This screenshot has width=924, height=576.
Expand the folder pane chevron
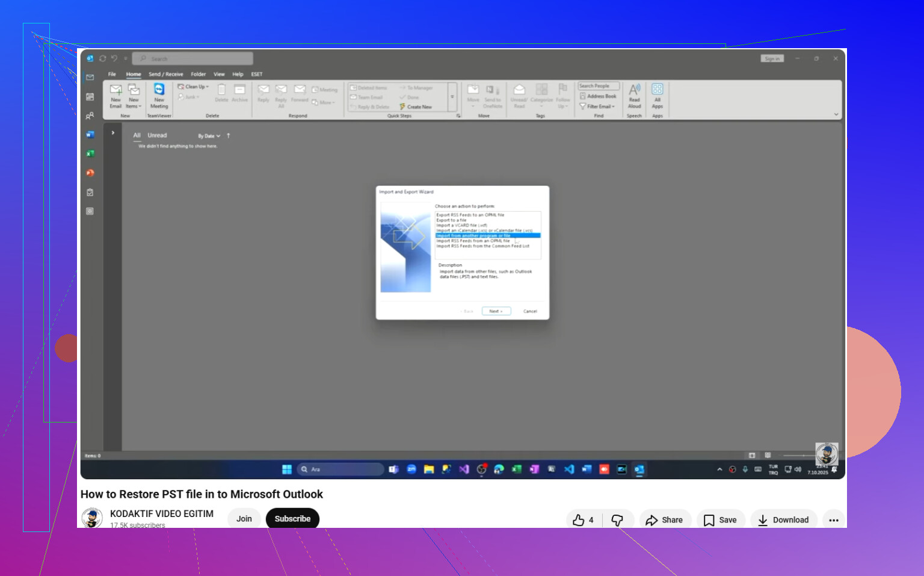tap(113, 132)
